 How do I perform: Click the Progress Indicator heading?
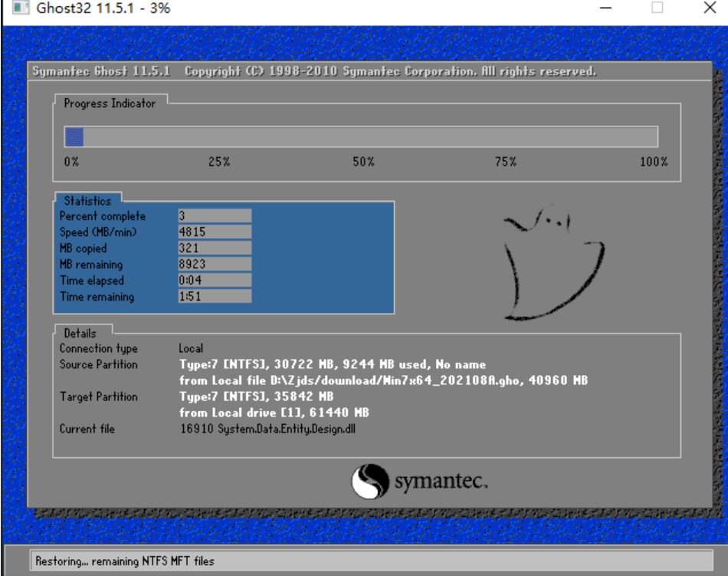[x=110, y=104]
